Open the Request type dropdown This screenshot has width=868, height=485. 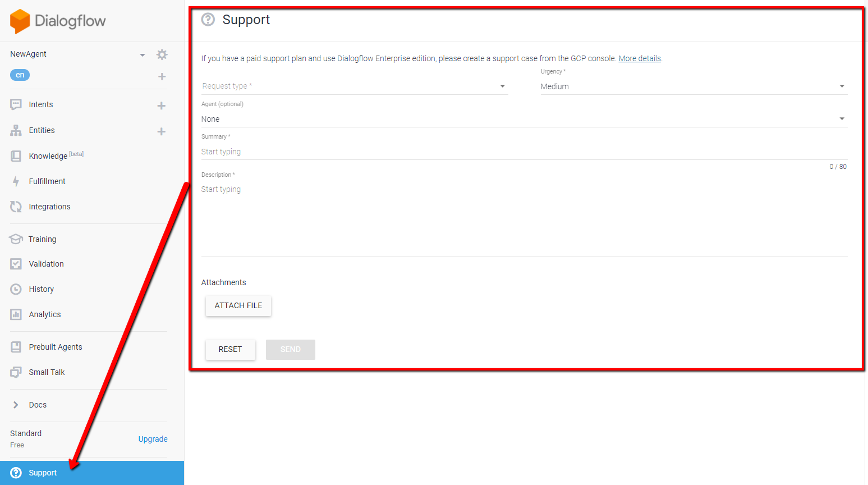point(355,86)
